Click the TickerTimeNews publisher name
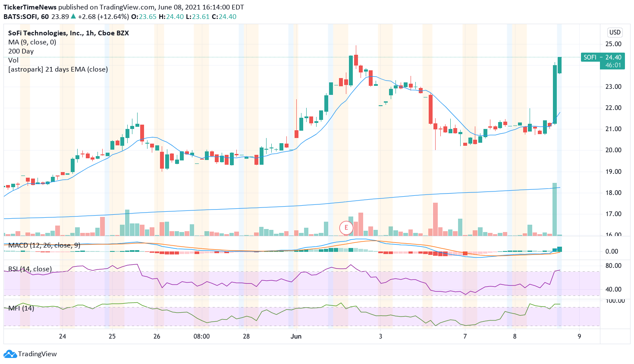Viewport: 634px width, 364px height. (30, 7)
